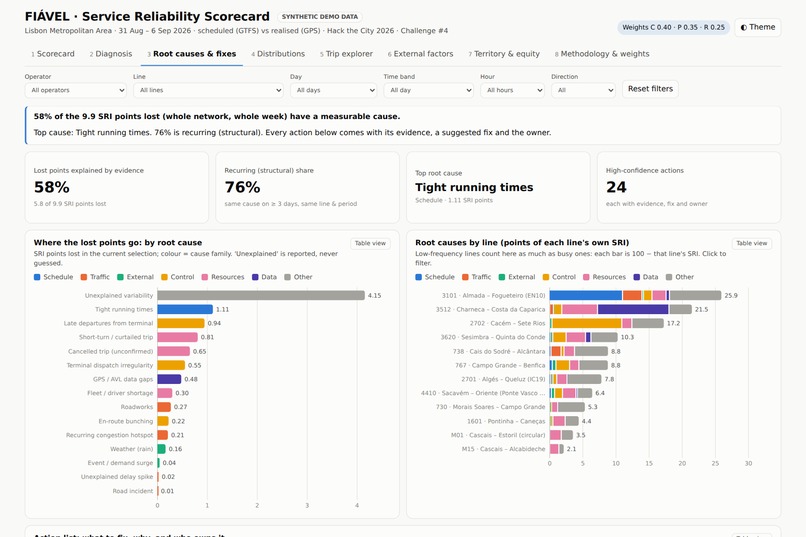Filter by line 3101 Almada – Fogueteiro bar
The width and height of the screenshot is (806, 537).
point(635,295)
